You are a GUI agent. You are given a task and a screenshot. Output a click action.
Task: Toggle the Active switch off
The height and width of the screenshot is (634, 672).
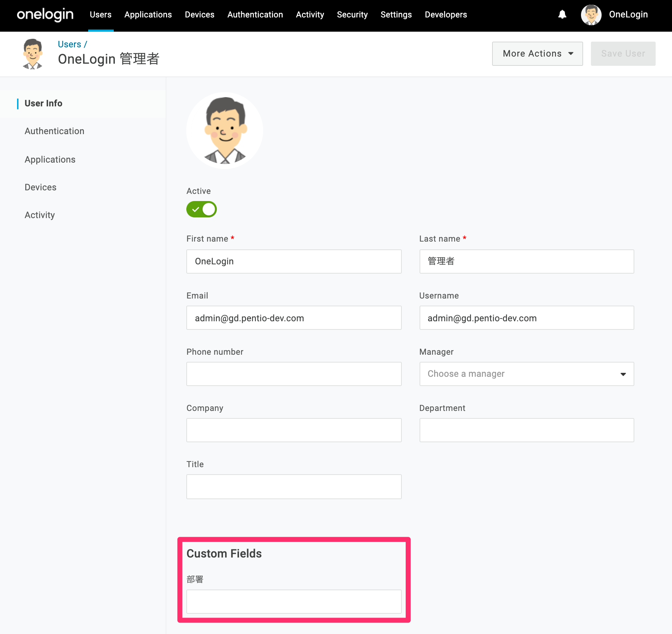pos(202,209)
